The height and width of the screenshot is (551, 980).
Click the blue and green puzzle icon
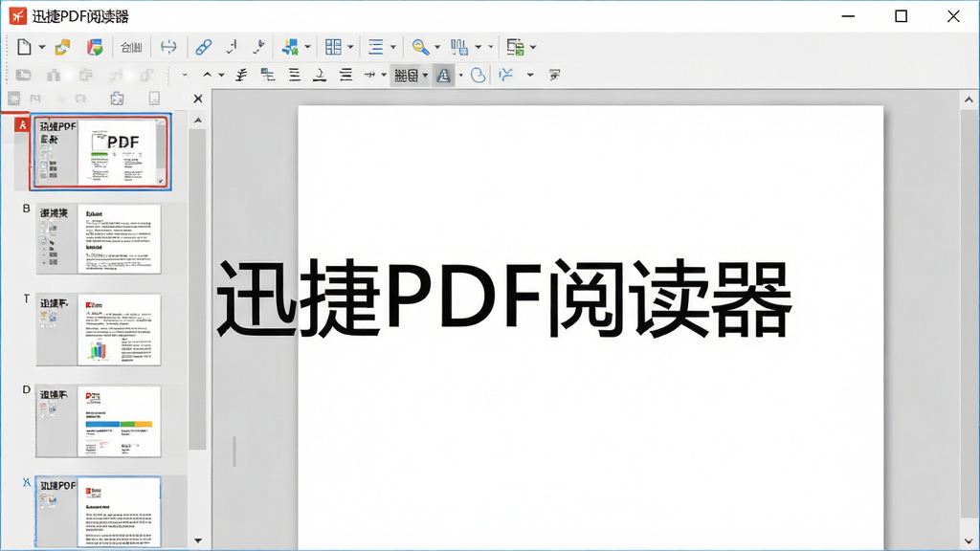289,47
